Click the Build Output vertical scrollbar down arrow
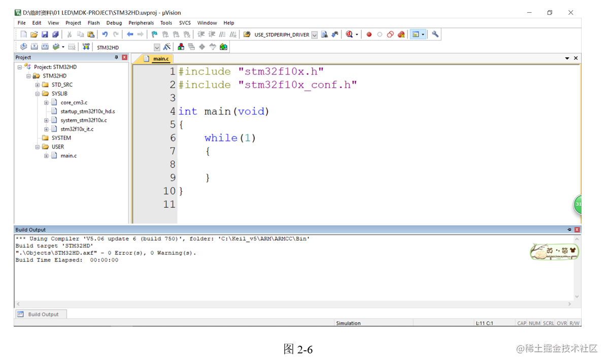608x364 pixels. 577,297
